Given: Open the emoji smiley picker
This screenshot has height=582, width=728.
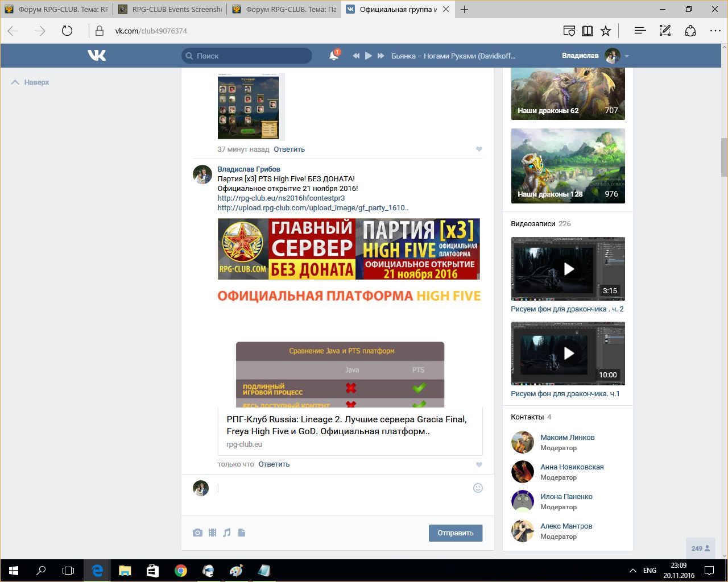Looking at the screenshot, I should point(478,488).
